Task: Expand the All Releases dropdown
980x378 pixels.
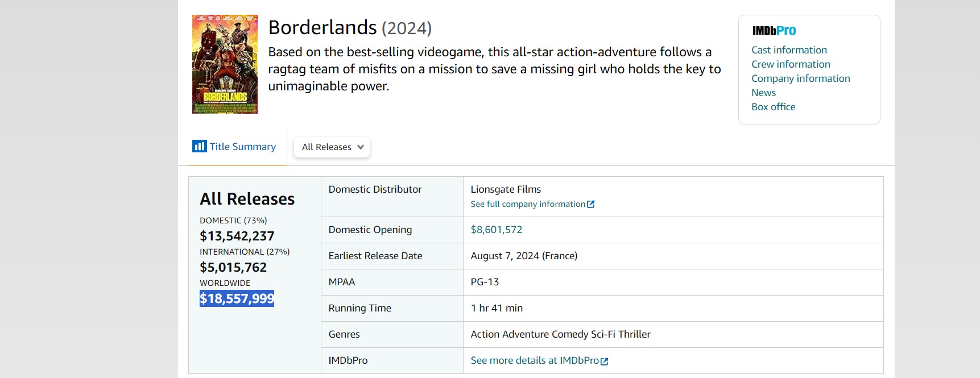Action: 332,147
